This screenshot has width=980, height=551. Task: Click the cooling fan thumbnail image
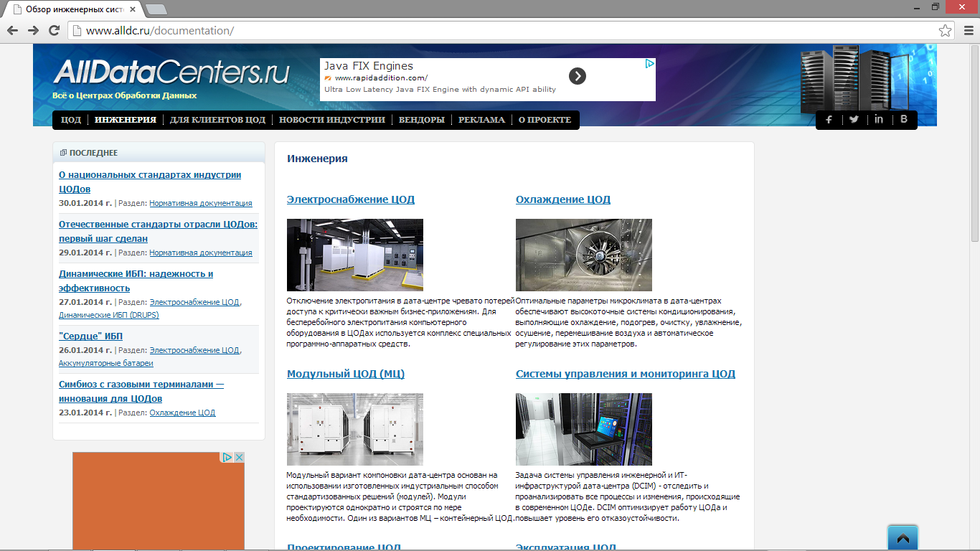[x=584, y=255]
